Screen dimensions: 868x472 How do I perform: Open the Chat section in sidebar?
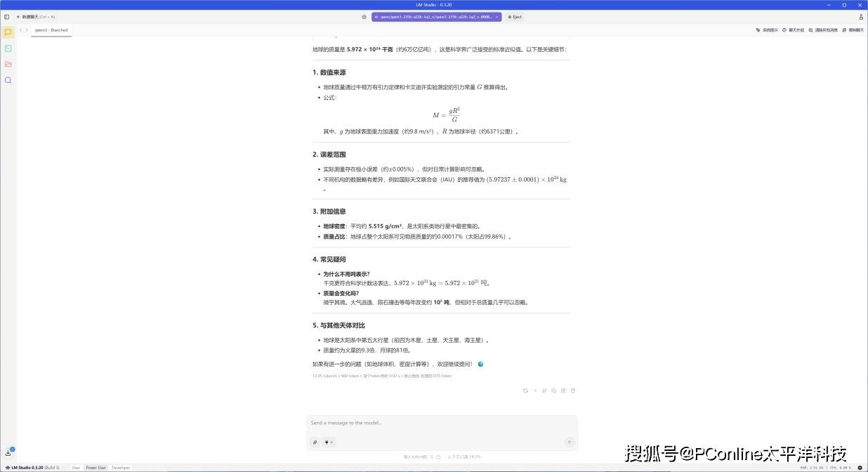tap(8, 32)
